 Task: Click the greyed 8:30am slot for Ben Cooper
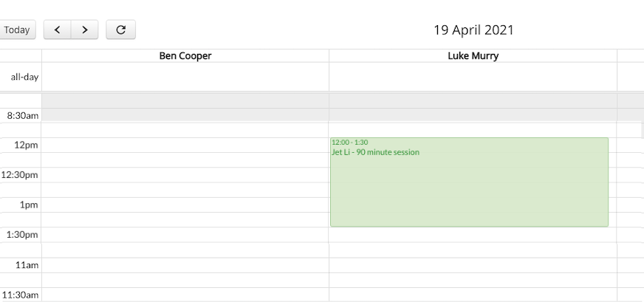(185, 115)
